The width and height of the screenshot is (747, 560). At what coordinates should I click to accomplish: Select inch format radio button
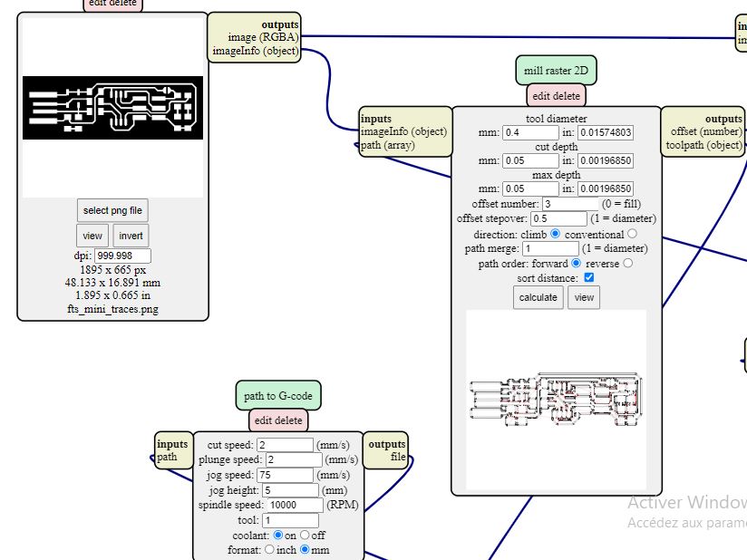[269, 549]
